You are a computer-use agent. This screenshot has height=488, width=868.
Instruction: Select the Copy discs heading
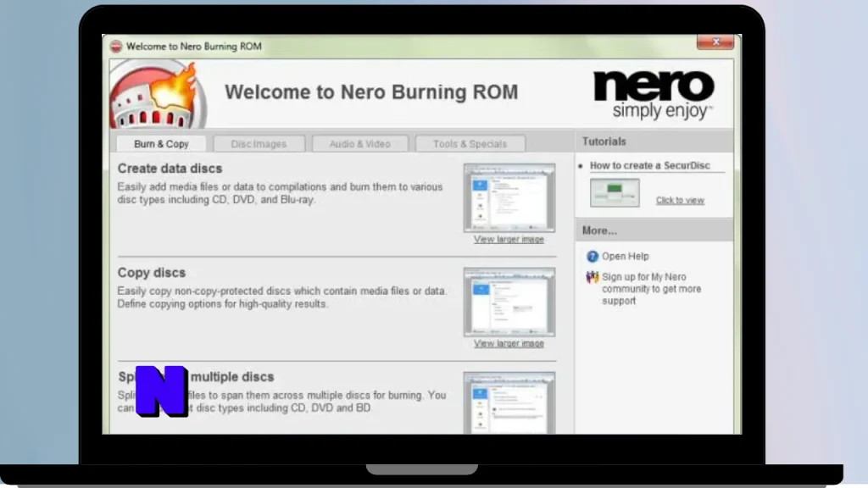[x=151, y=273]
